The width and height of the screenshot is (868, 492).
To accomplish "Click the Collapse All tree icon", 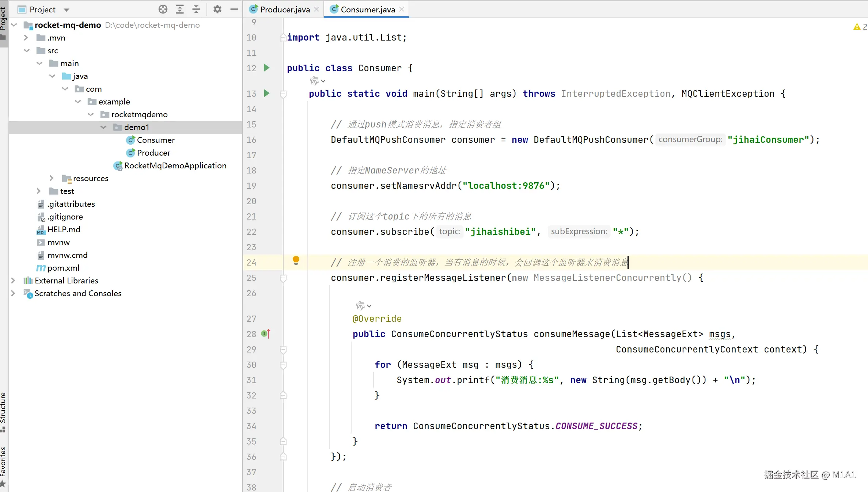I will tap(196, 9).
